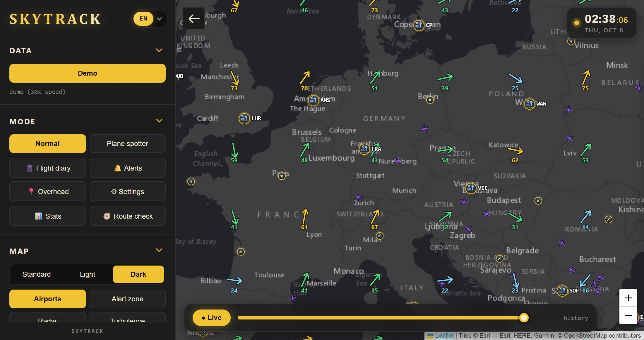The height and width of the screenshot is (340, 644).
Task: Click the Demo data button
Action: point(88,73)
